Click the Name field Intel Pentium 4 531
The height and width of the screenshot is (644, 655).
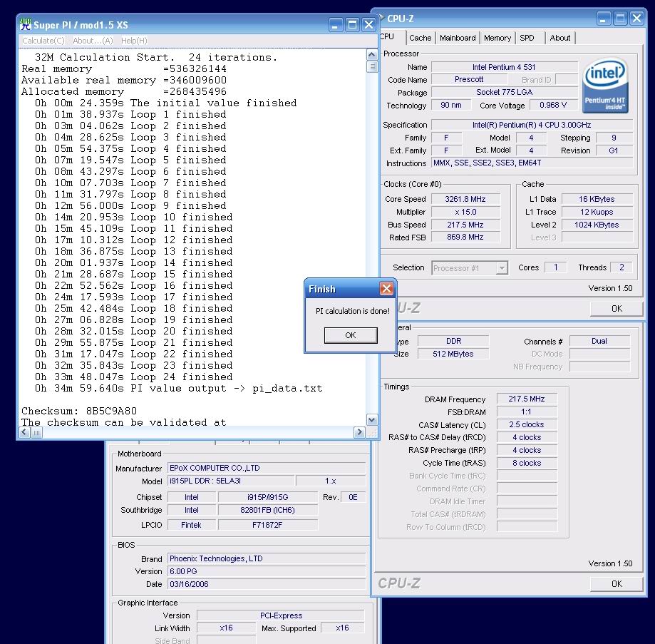504,67
